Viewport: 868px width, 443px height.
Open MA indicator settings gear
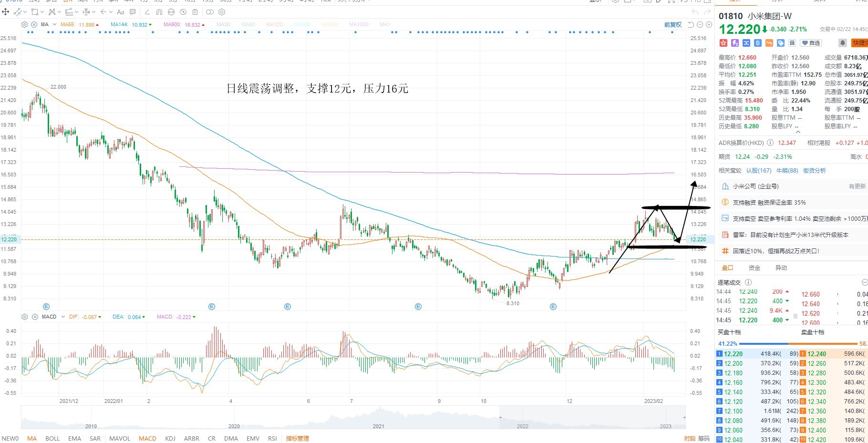click(24, 24)
